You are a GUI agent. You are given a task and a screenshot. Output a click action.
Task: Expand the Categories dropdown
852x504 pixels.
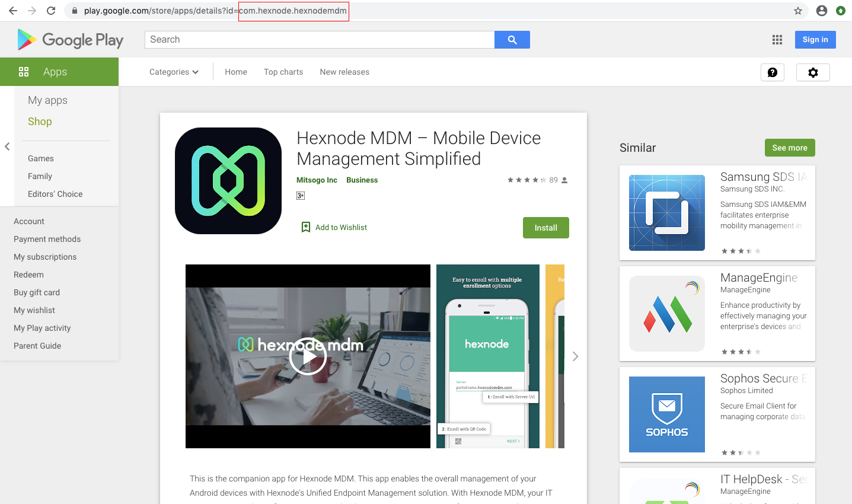[x=174, y=72]
